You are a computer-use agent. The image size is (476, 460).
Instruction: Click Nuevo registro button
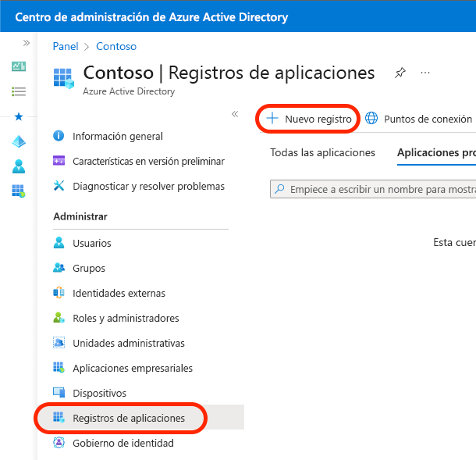point(308,119)
